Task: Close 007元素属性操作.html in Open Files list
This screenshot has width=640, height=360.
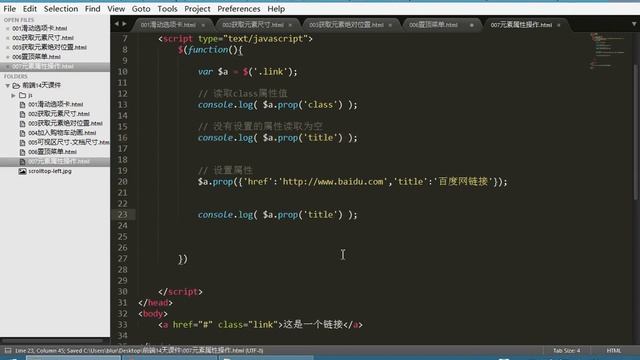Action: 7,66
